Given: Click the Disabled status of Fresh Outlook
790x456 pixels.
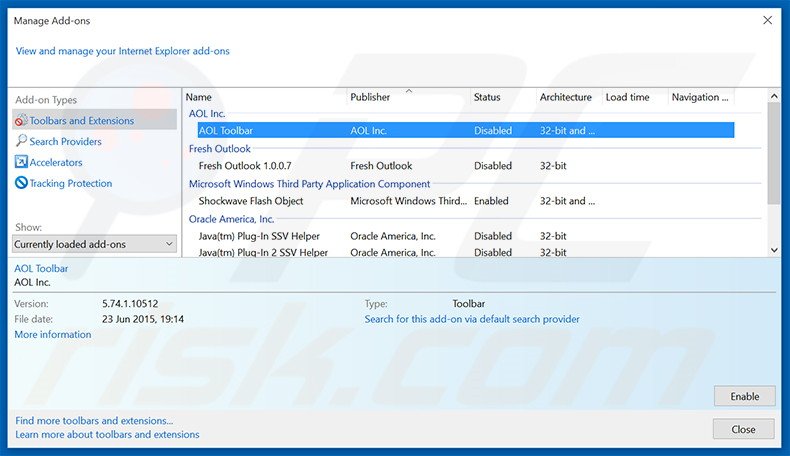Looking at the screenshot, I should point(493,166).
